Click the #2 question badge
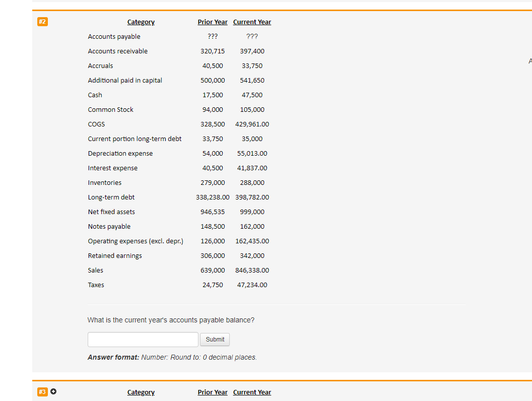The image size is (532, 401). click(x=42, y=22)
